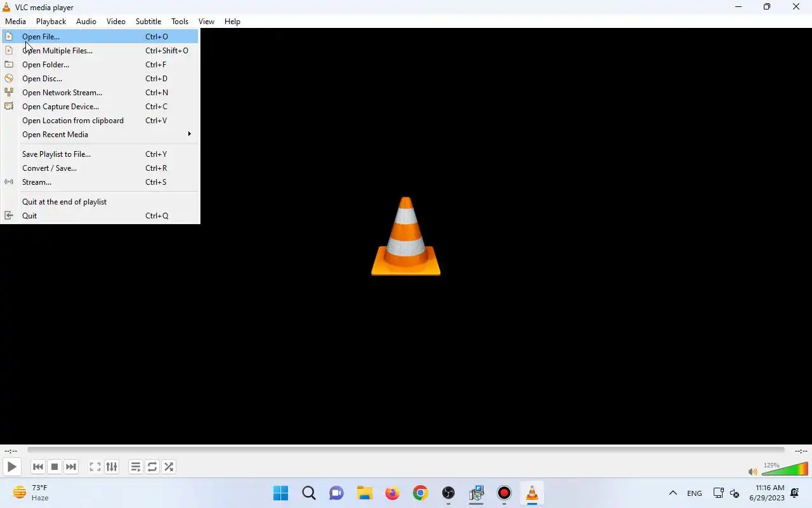
Task: Click the playback seek bar
Action: 406,450
